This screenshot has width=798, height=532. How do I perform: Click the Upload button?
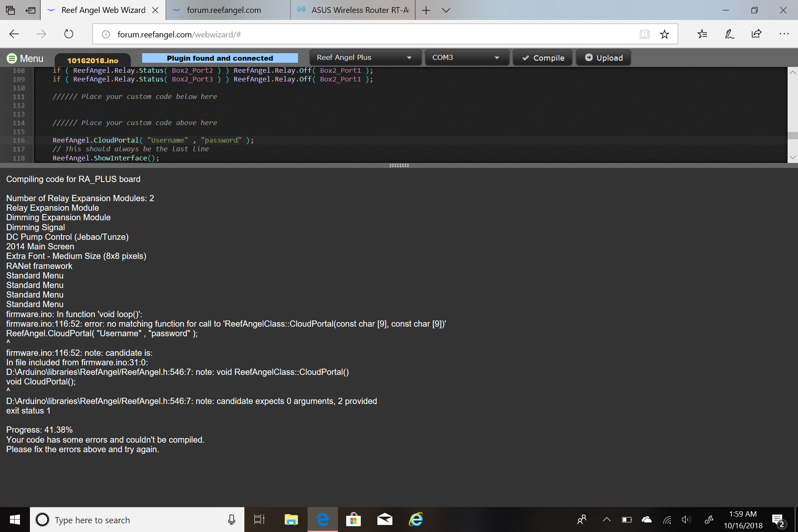(603, 58)
